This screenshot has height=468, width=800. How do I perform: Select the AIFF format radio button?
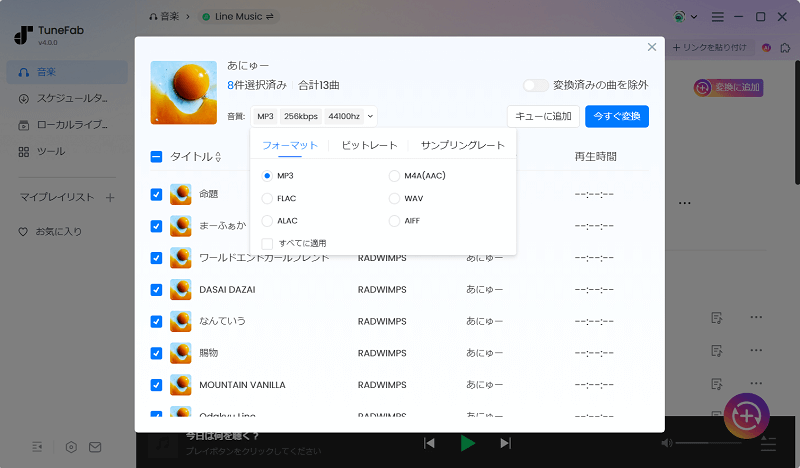pyautogui.click(x=394, y=221)
